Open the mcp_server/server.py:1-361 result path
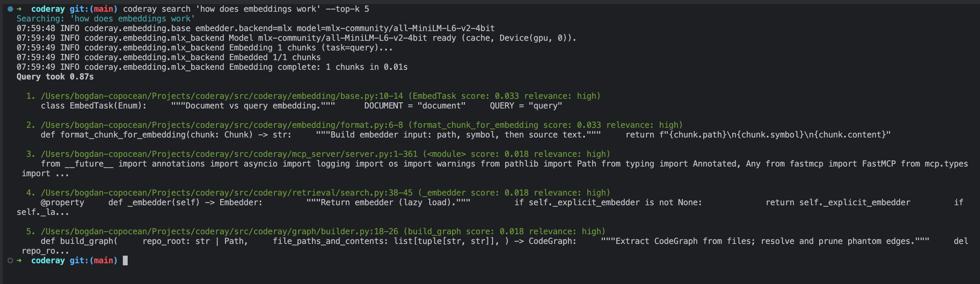Image resolution: width=980 pixels, height=284 pixels. pyautogui.click(x=229, y=154)
